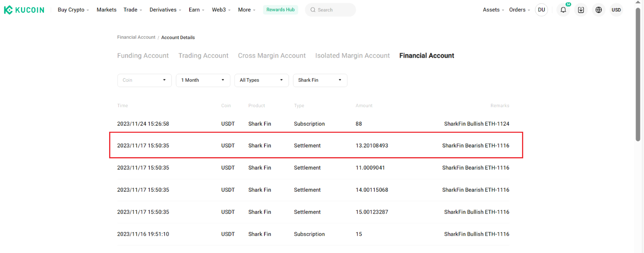
Task: Click the Account Details breadcrumb text
Action: tap(178, 37)
